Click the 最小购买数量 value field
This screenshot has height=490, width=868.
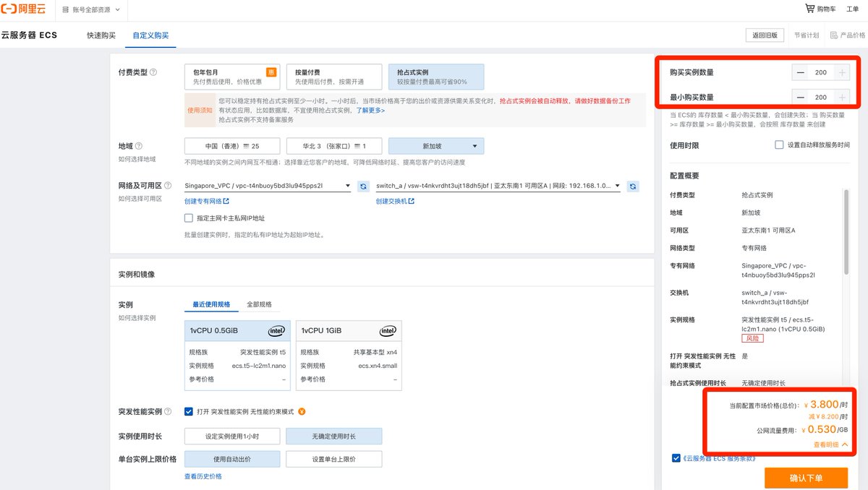821,97
